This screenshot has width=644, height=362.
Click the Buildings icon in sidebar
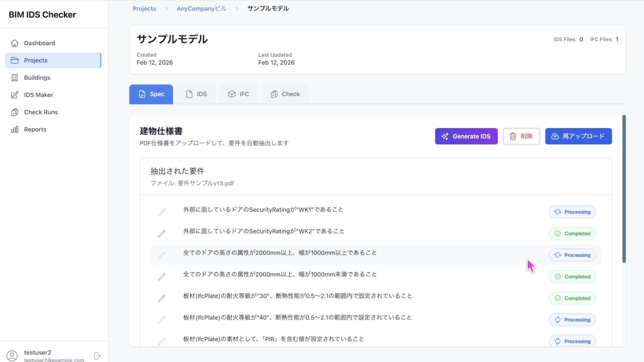tap(15, 78)
